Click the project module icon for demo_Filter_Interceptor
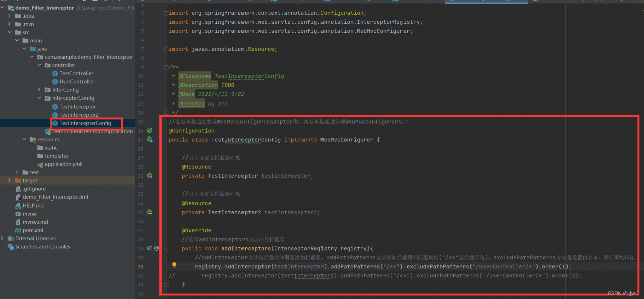Image resolution: width=644 pixels, height=299 pixels. (11, 8)
